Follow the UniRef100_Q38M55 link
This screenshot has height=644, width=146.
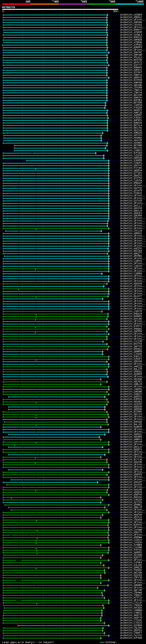click(131, 161)
